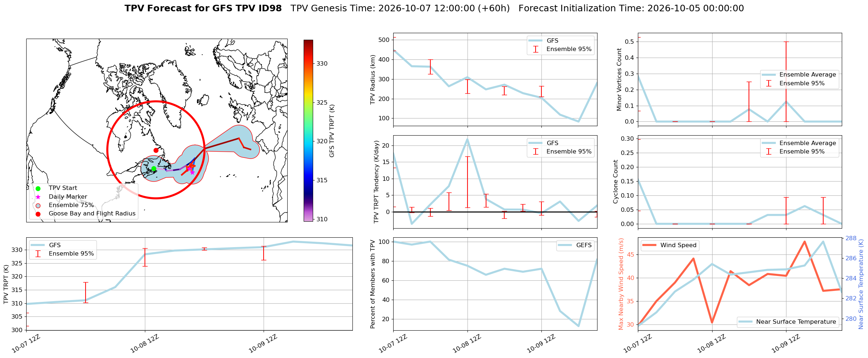Click the TPV Genesis Time text in title
Image resolution: width=868 pixels, height=358 pixels.
point(400,8)
